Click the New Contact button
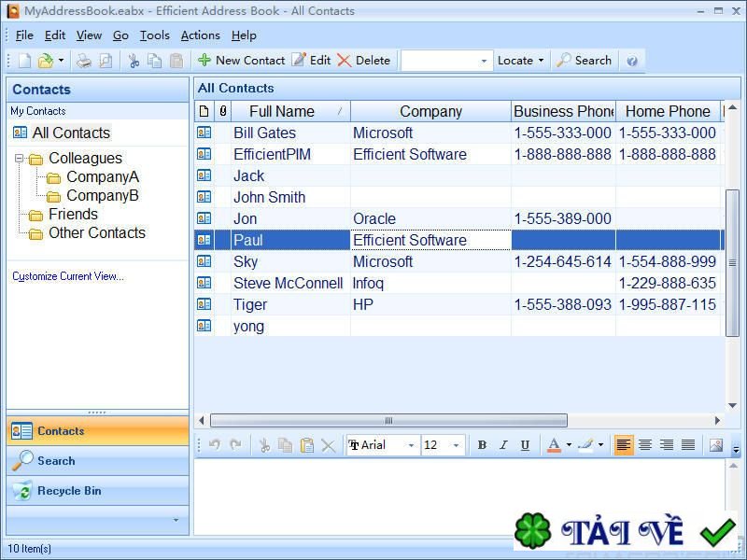747x560 pixels. (x=241, y=61)
